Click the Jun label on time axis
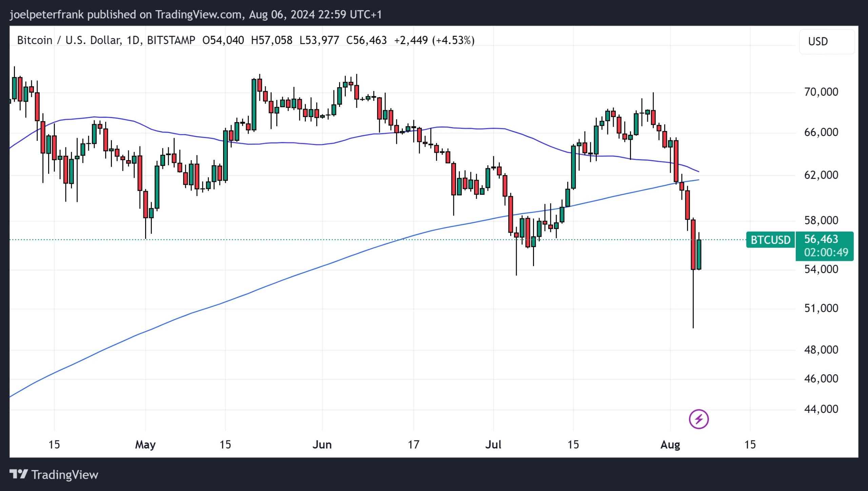 [322, 445]
